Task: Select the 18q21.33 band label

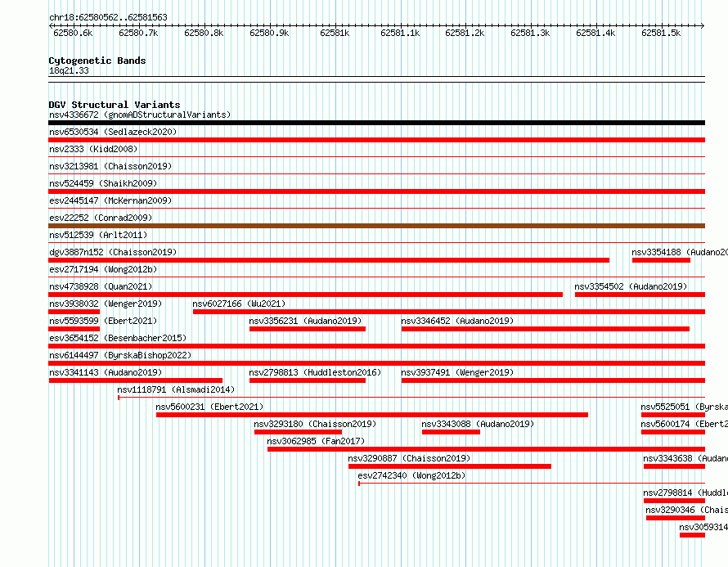Action: [69, 70]
